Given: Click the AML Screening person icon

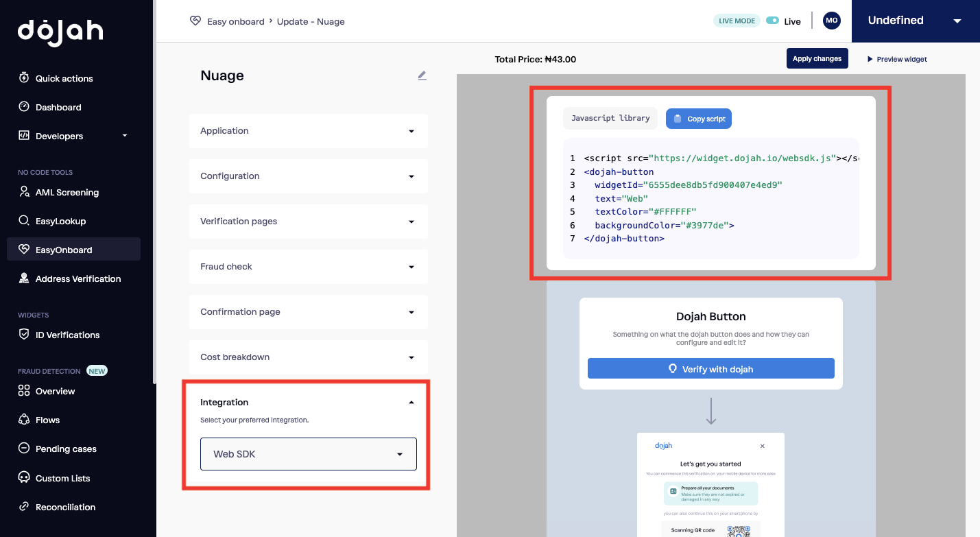Looking at the screenshot, I should (x=24, y=192).
